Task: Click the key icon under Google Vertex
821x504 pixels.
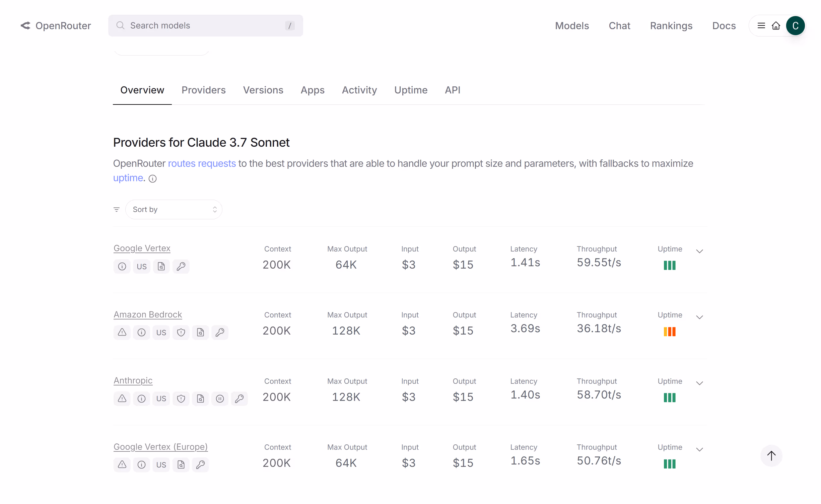Action: pyautogui.click(x=181, y=267)
